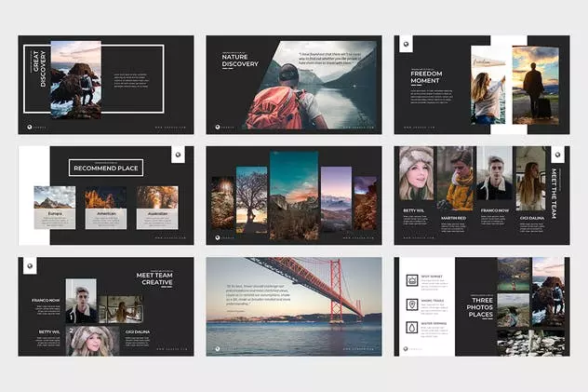Select the red suspension bridge slide
Image resolution: width=588 pixels, height=392 pixels.
click(294, 306)
